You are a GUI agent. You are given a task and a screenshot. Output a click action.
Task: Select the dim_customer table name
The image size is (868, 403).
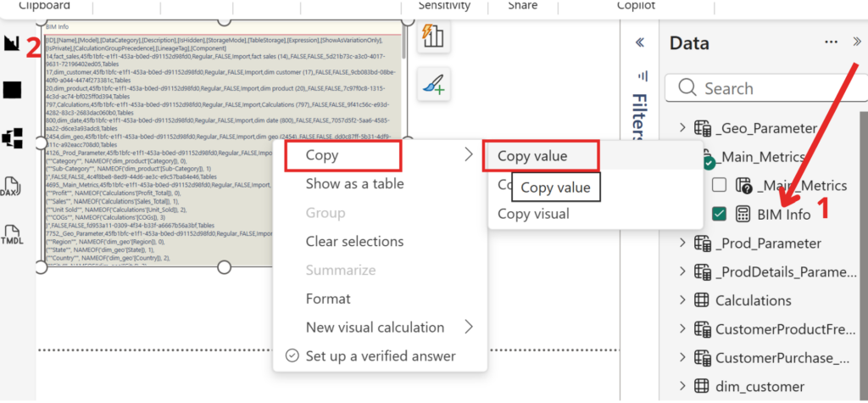pyautogui.click(x=760, y=386)
